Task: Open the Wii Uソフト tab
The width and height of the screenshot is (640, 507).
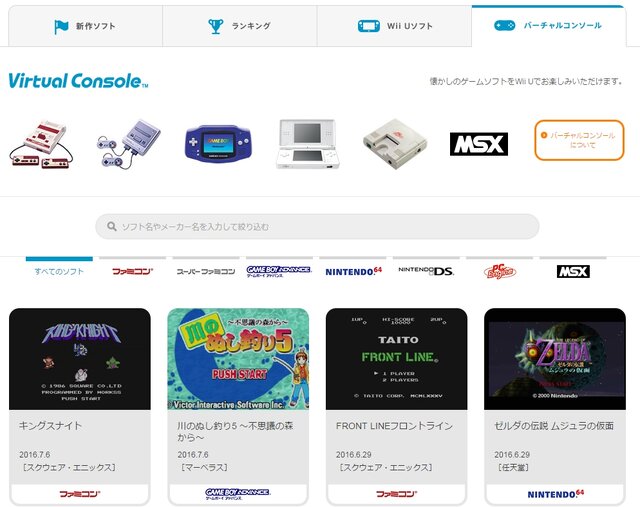Action: coord(394,26)
